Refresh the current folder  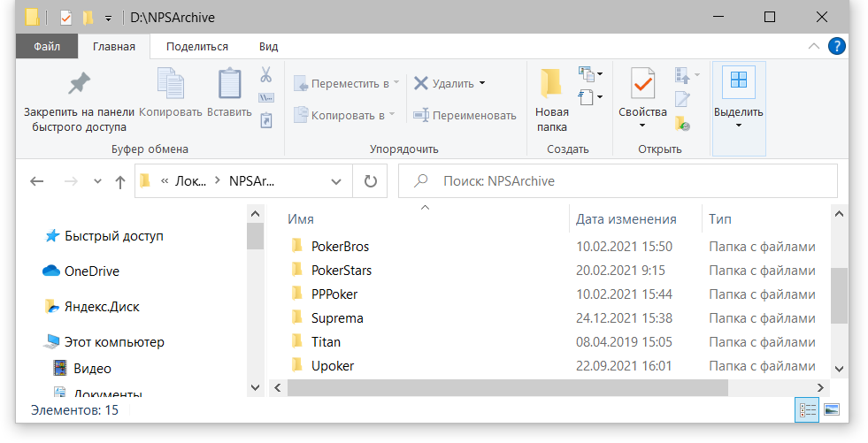click(371, 181)
